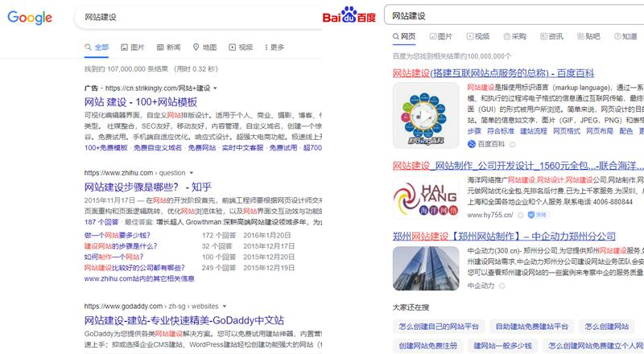Switch to Google 视频 tab
This screenshot has width=644, height=354.
241,47
